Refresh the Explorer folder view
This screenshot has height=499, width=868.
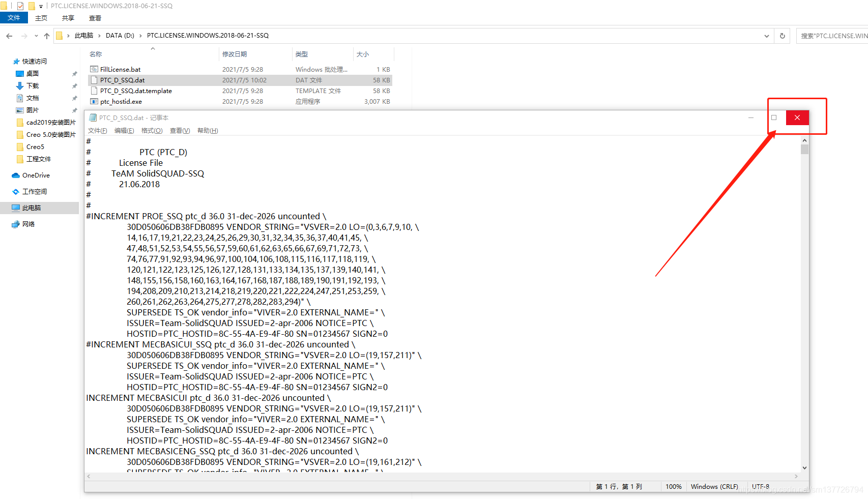pyautogui.click(x=783, y=36)
